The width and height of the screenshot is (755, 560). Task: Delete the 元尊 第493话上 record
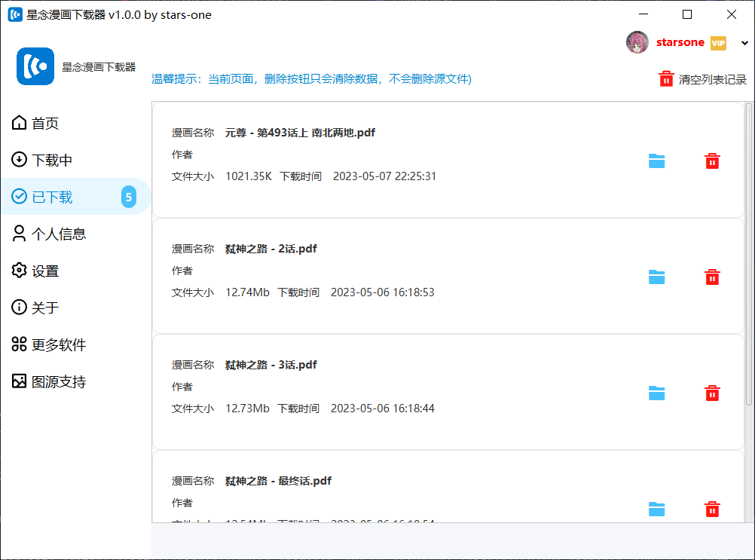pyautogui.click(x=712, y=161)
